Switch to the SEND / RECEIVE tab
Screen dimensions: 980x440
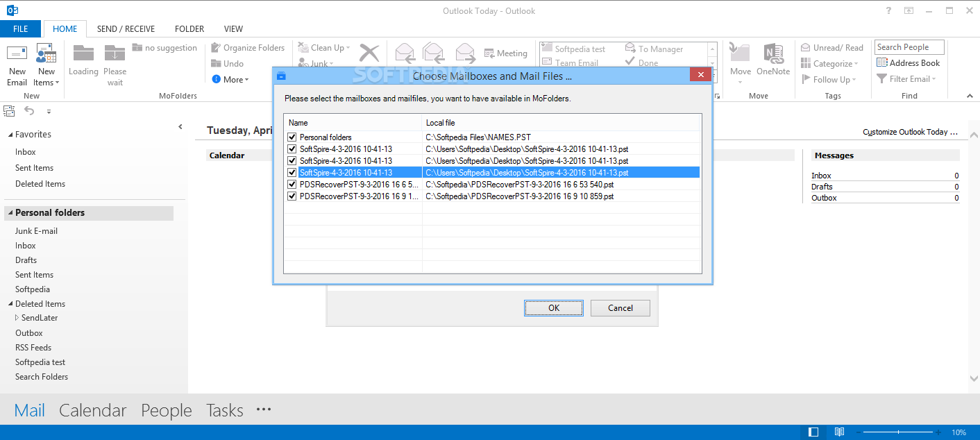tap(126, 29)
